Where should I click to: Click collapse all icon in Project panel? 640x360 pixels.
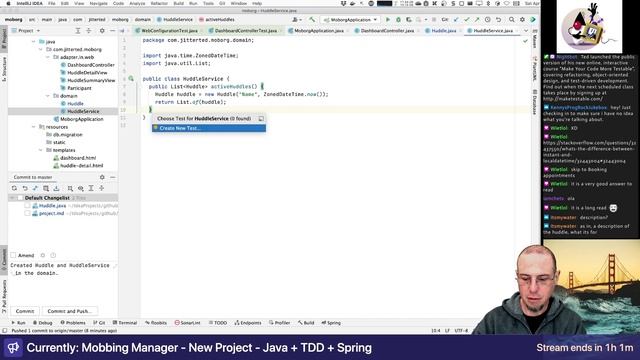click(x=89, y=31)
